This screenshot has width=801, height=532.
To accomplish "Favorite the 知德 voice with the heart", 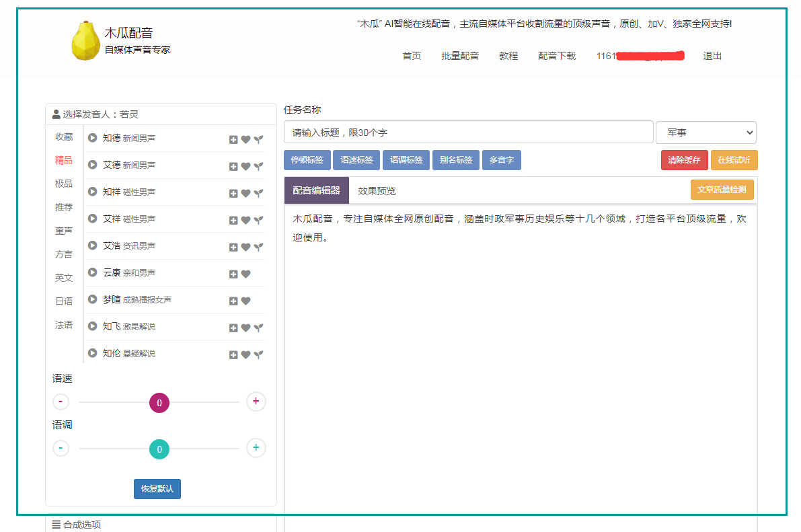I will click(x=245, y=139).
